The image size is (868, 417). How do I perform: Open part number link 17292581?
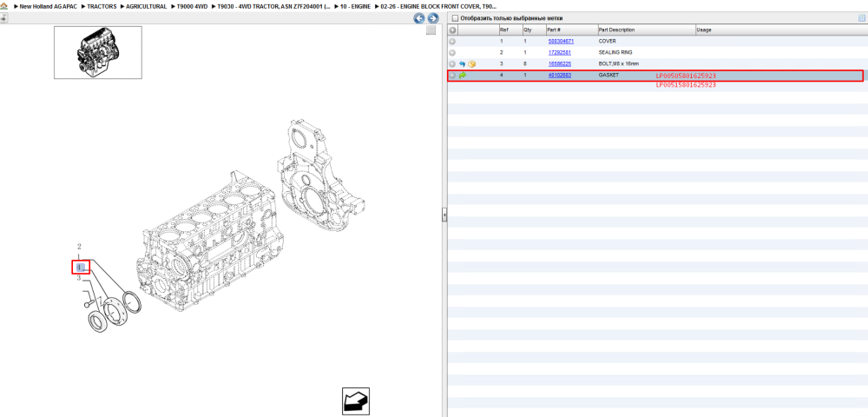tap(560, 53)
